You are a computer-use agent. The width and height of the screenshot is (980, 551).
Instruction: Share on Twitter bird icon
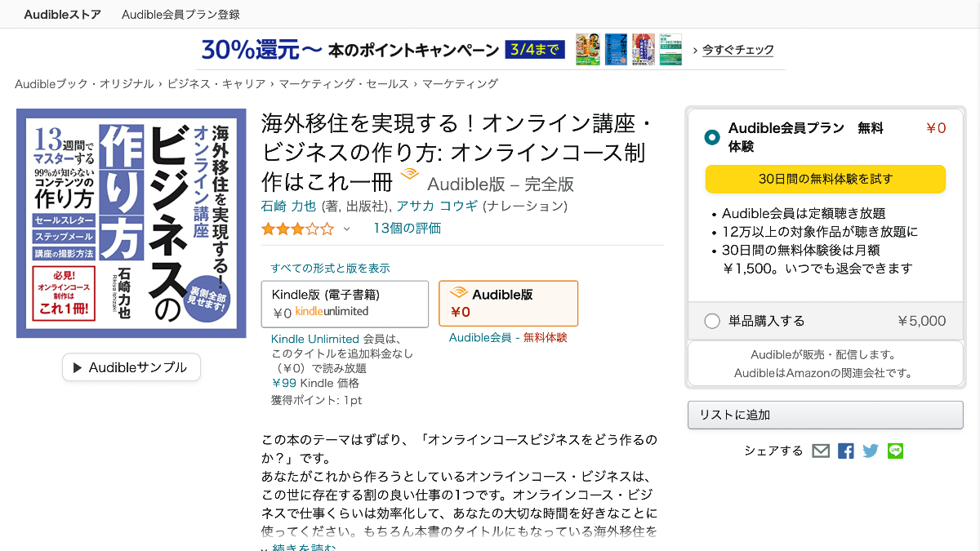coord(871,451)
